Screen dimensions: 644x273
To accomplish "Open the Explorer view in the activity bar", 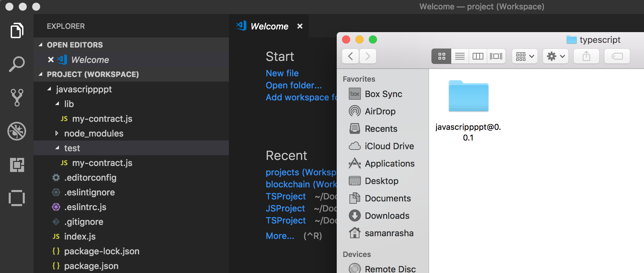I will click(x=17, y=31).
